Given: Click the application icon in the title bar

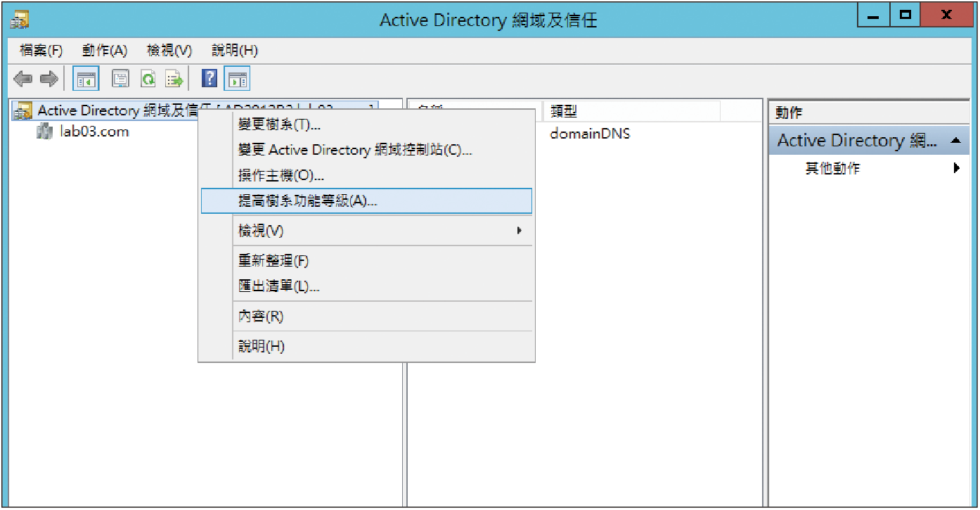Looking at the screenshot, I should [x=20, y=19].
